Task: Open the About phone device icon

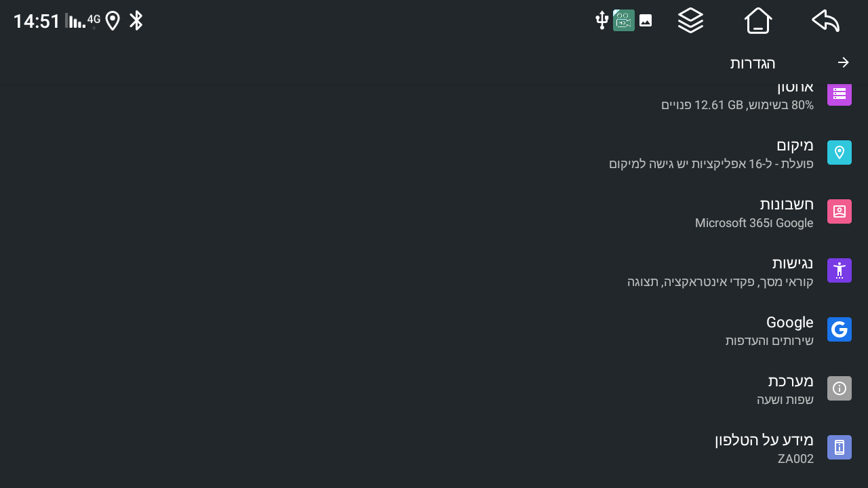Action: click(839, 447)
